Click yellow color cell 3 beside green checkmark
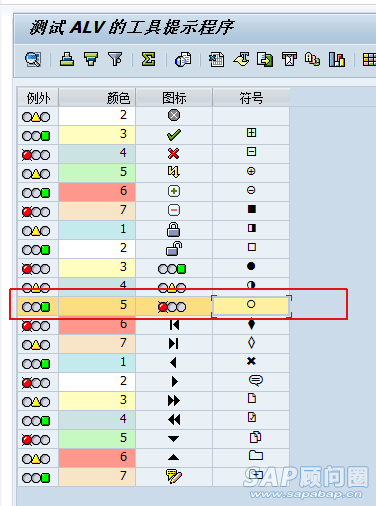This screenshot has height=506, width=376. (97, 135)
